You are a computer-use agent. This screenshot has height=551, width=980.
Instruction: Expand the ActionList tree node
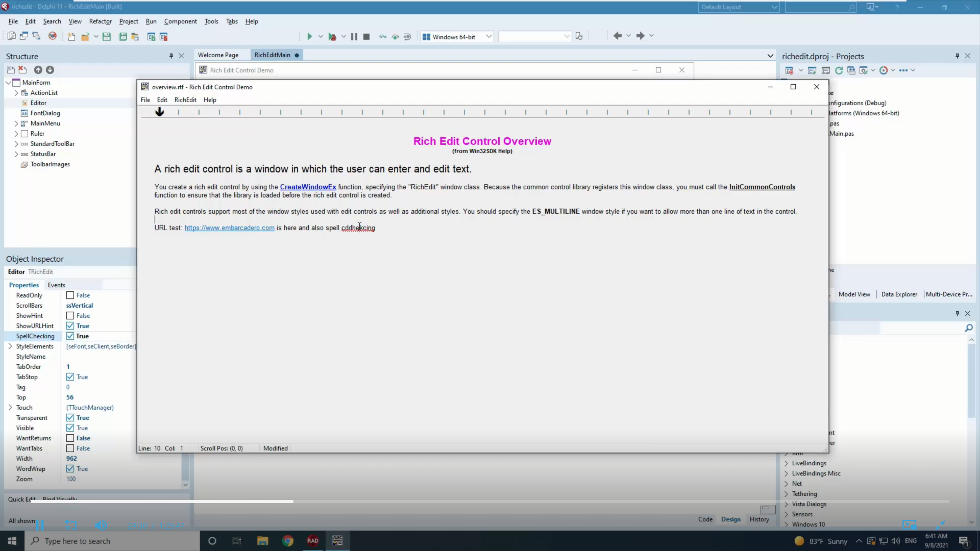pos(16,93)
